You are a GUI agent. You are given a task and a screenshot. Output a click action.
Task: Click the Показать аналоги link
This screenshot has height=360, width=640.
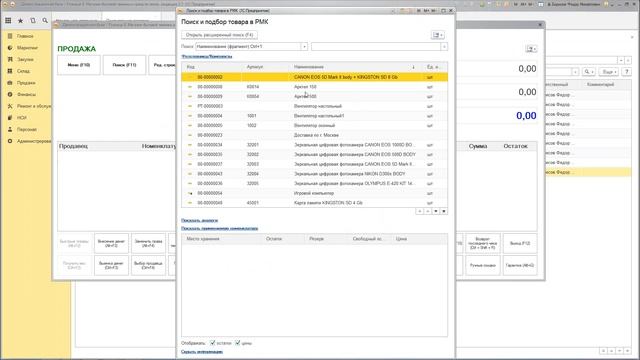[x=200, y=220]
